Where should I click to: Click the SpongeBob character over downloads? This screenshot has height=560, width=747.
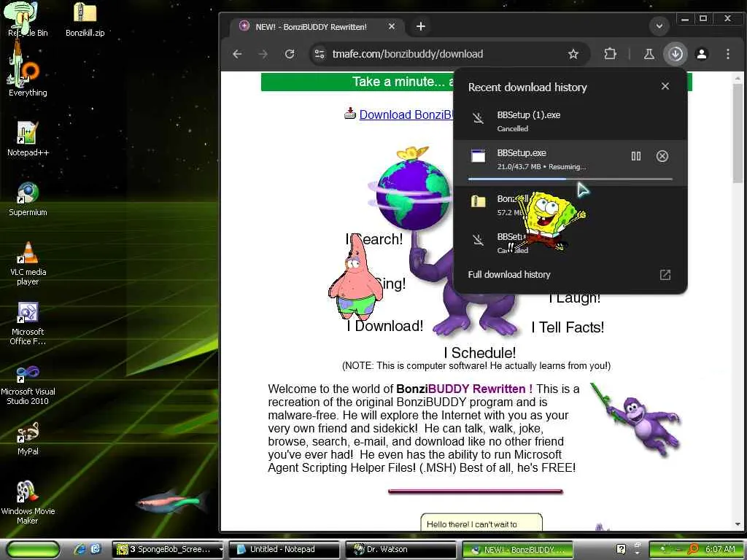pyautogui.click(x=548, y=220)
